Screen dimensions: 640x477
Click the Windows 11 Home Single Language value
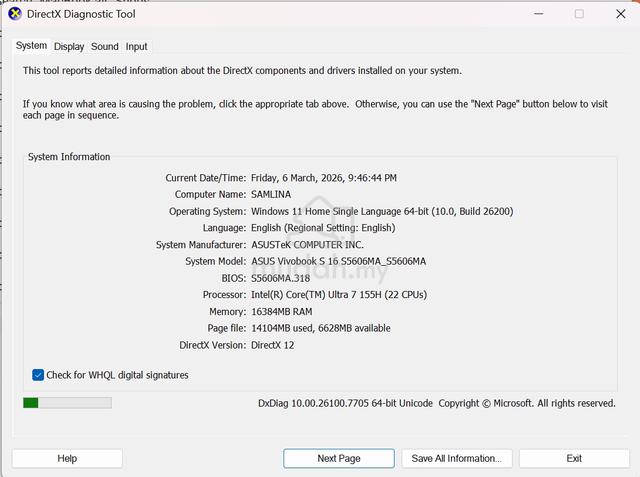382,211
